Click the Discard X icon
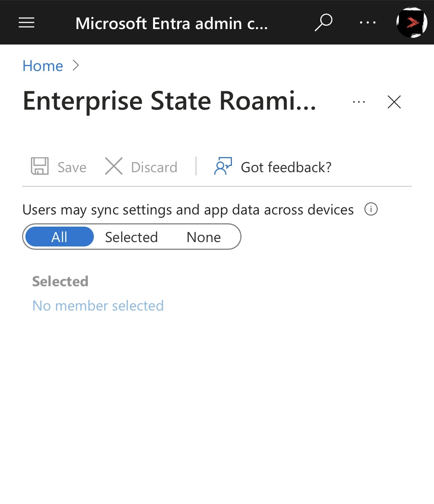Viewport: 434px width, 504px height. point(114,166)
